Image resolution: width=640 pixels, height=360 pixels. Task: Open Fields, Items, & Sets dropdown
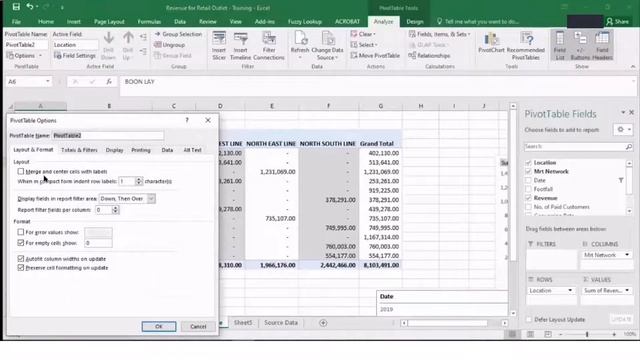440,34
